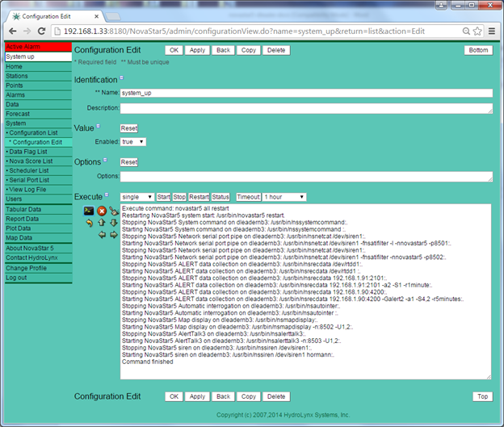Click the Stop execute button
This screenshot has width=504, height=427.
click(x=179, y=197)
